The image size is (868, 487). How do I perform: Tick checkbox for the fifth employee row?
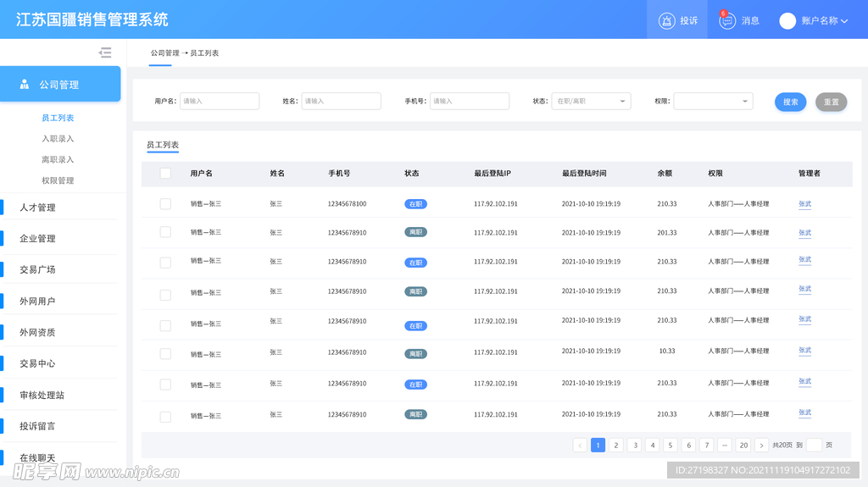165,325
